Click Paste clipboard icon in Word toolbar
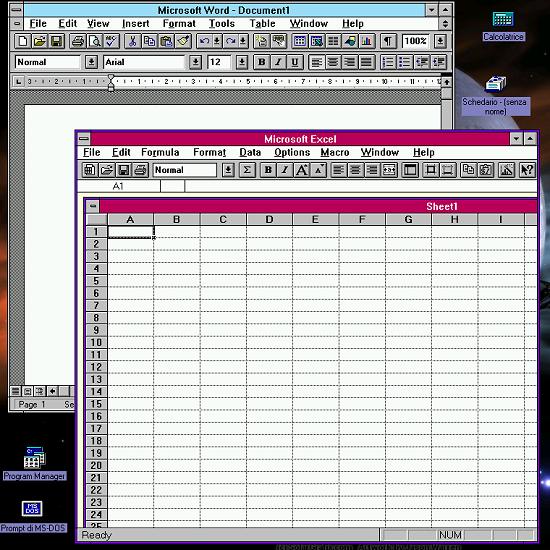 pos(166,41)
